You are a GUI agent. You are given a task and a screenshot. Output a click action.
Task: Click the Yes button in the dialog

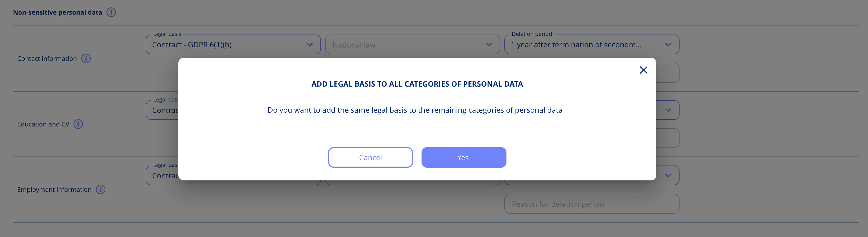pyautogui.click(x=464, y=158)
